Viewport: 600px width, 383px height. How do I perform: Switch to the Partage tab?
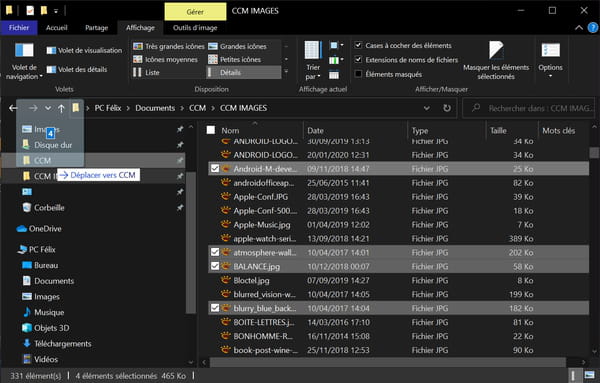[x=96, y=28]
